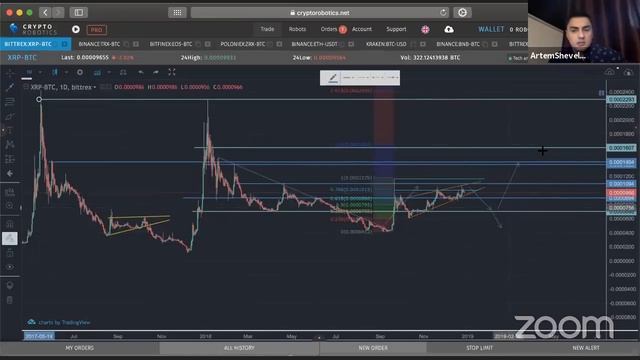Close the KRAKEN:BTC-USD tab
Screen dimensions: 640x360
(x=423, y=44)
